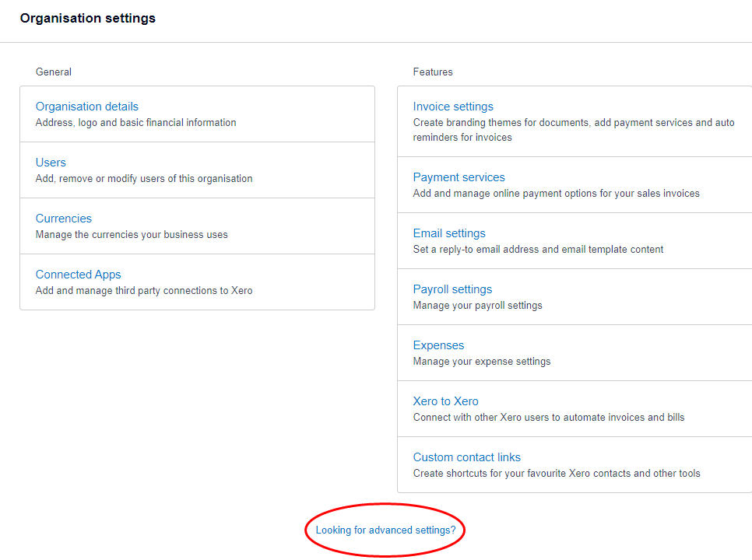Click 'Manage the currencies your business uses' text
This screenshot has width=752, height=560.
[132, 234]
